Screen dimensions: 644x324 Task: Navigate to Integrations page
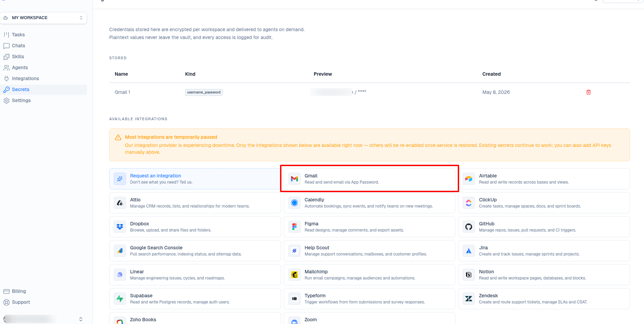[25, 78]
